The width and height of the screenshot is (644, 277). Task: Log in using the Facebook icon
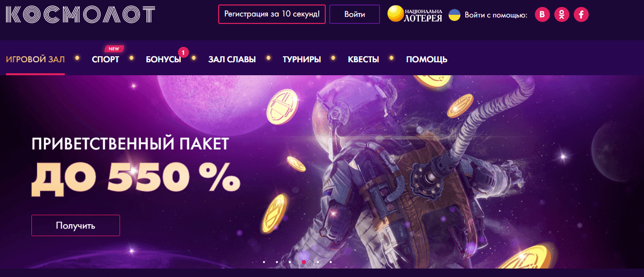click(x=581, y=14)
